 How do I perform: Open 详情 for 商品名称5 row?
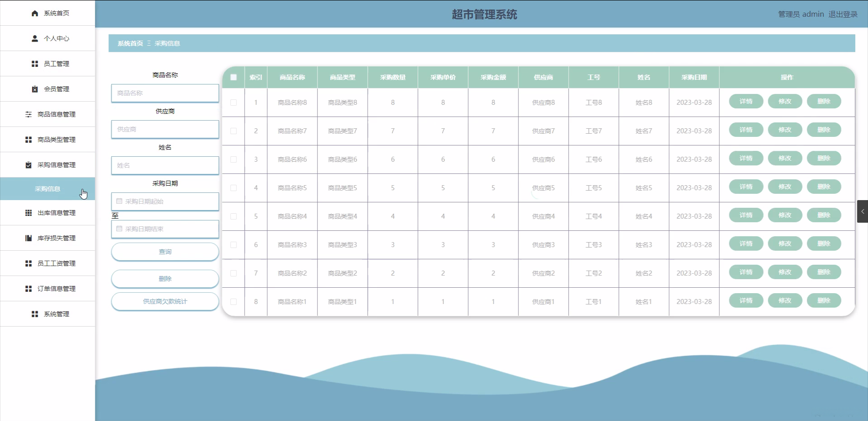[x=746, y=187]
